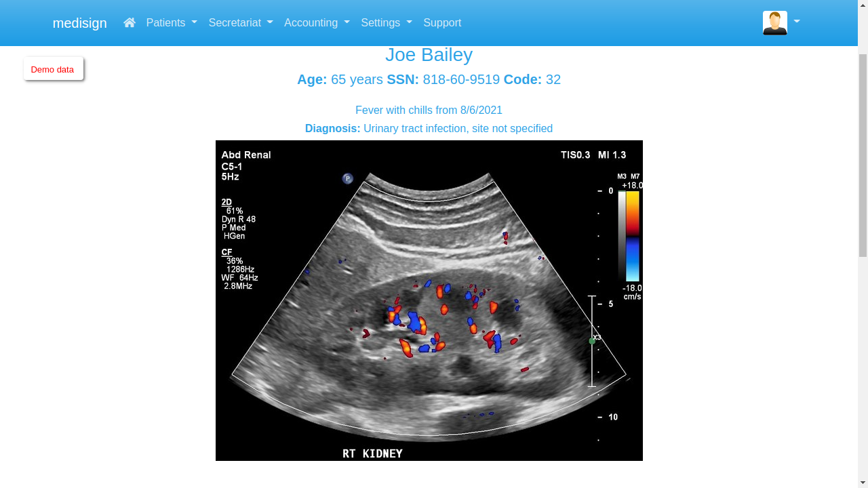
Task: Click the Settings caret arrow
Action: click(408, 22)
